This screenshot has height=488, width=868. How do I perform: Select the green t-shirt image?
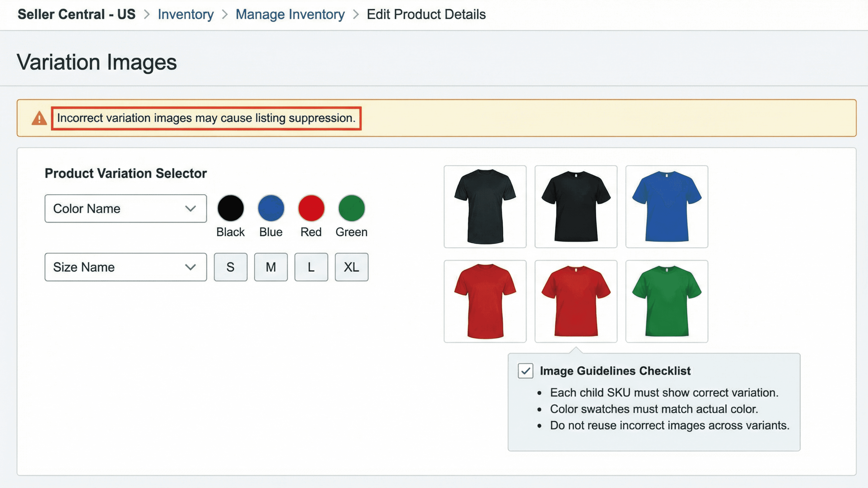[667, 301]
